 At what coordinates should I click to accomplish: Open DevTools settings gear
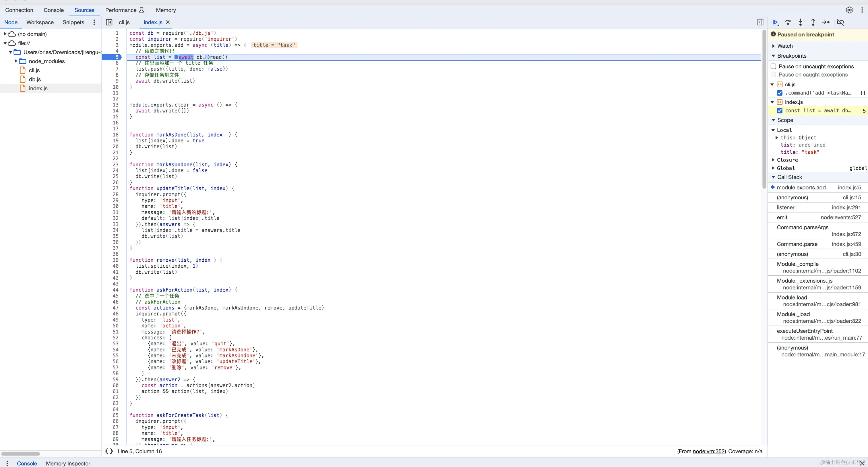(849, 10)
